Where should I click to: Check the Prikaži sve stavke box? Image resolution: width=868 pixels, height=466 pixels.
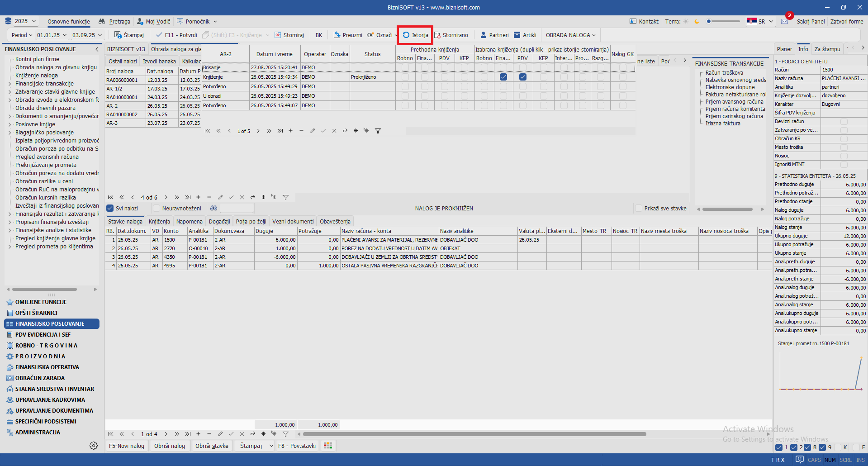639,208
